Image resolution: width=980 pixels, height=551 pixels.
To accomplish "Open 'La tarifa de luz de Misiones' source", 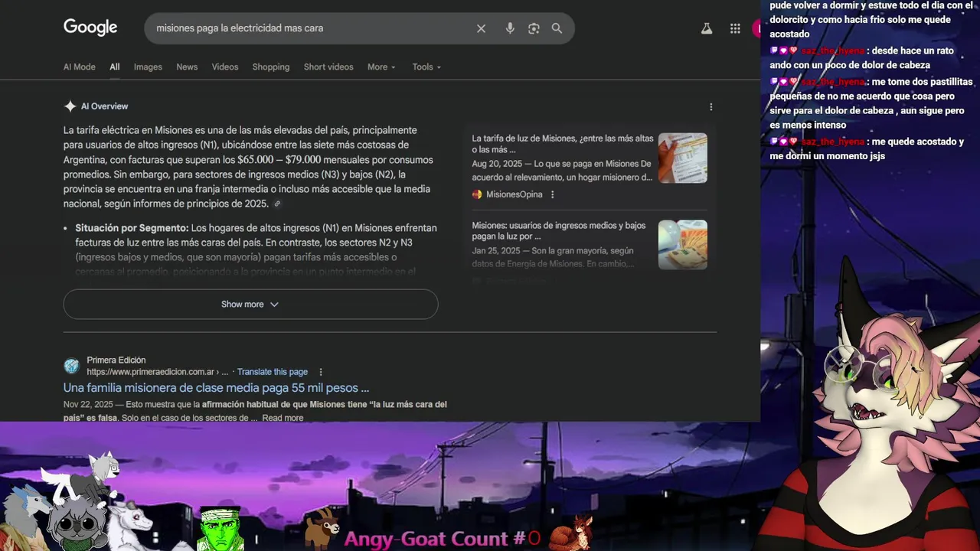I will [563, 144].
